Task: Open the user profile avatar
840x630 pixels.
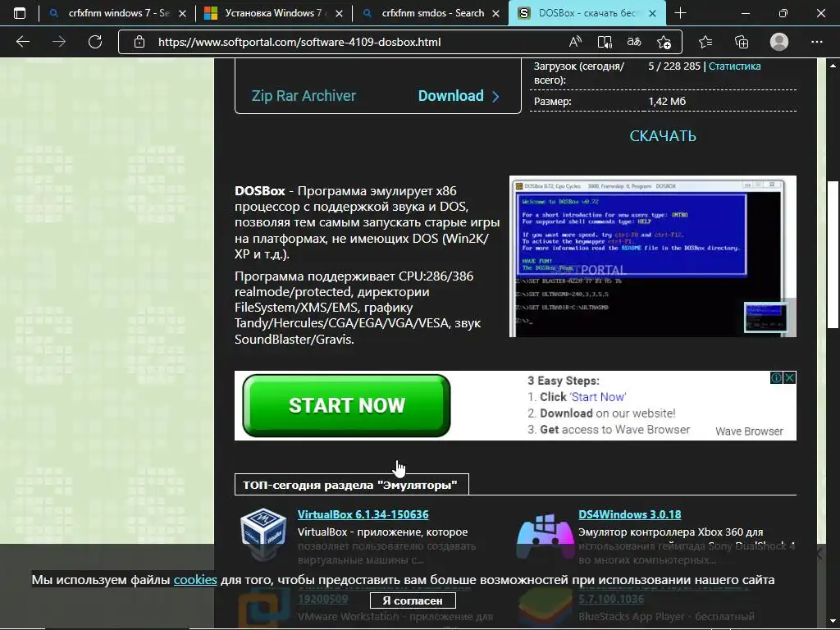Action: click(x=779, y=42)
